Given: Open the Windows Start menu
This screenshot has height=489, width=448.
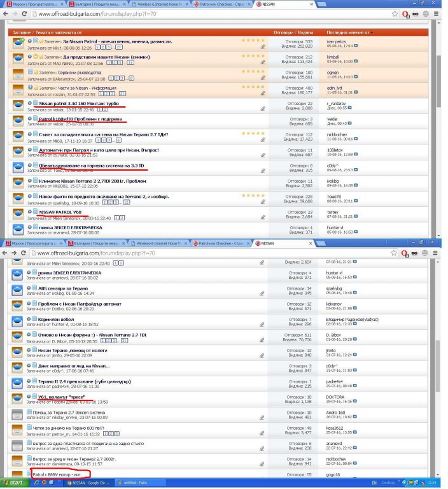Looking at the screenshot, I should pos(15,483).
